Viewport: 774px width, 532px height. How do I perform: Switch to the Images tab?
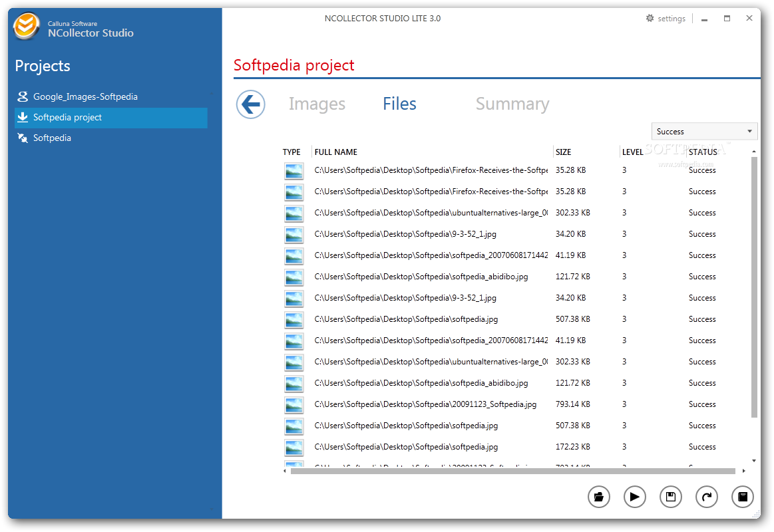pyautogui.click(x=317, y=104)
